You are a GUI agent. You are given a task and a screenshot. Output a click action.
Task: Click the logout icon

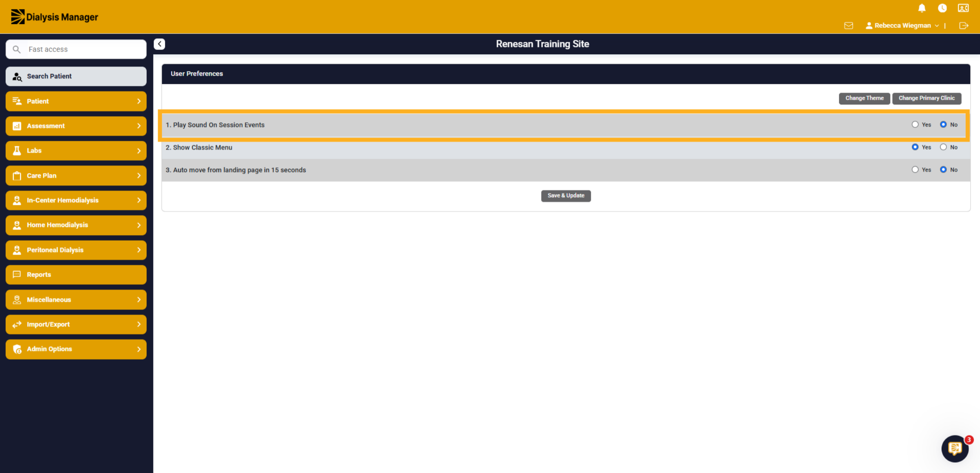(x=964, y=26)
